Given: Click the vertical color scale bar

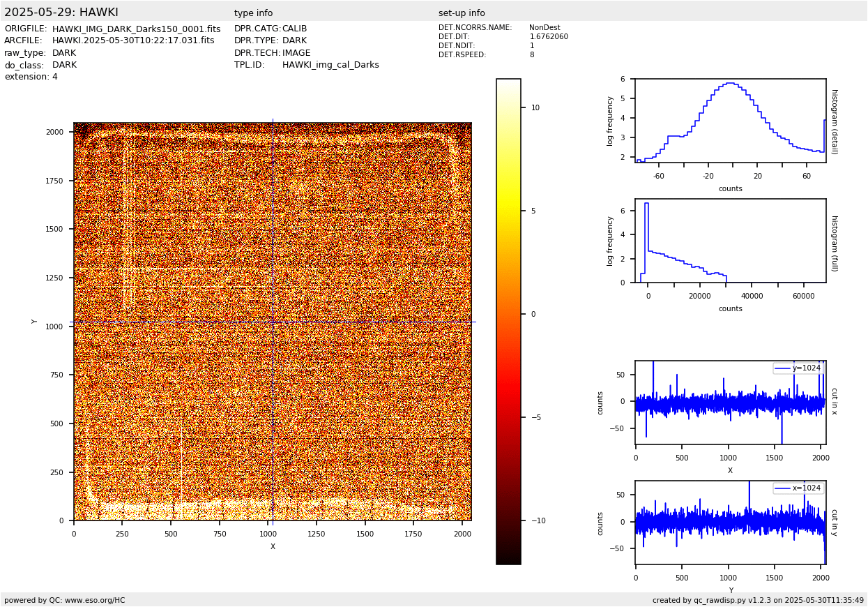Looking at the screenshot, I should click(x=508, y=321).
